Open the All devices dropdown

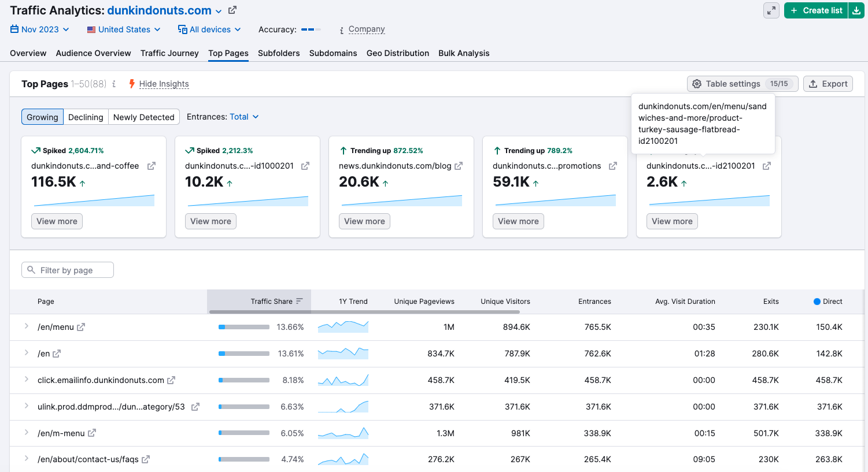click(209, 29)
